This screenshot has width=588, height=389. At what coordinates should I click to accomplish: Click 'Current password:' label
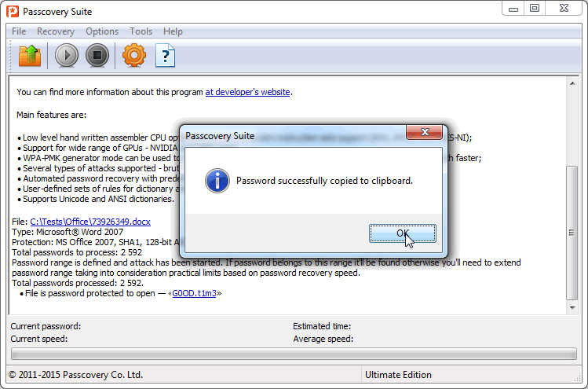click(x=46, y=326)
